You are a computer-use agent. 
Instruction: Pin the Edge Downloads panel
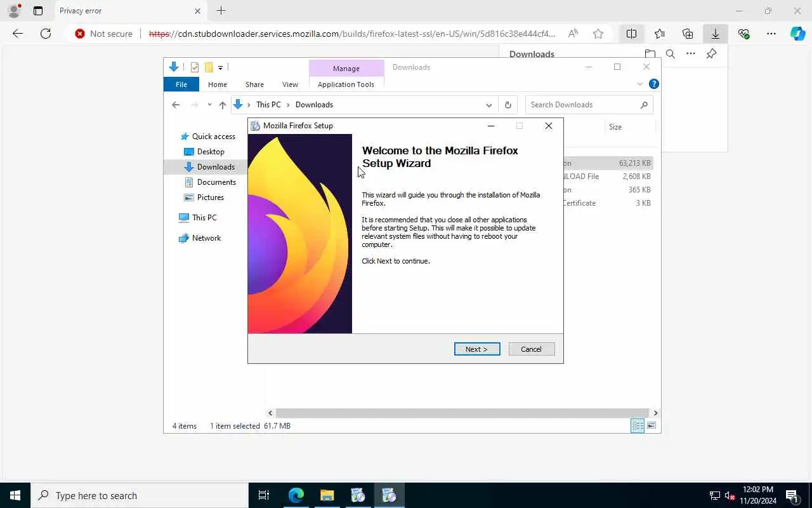click(x=711, y=54)
